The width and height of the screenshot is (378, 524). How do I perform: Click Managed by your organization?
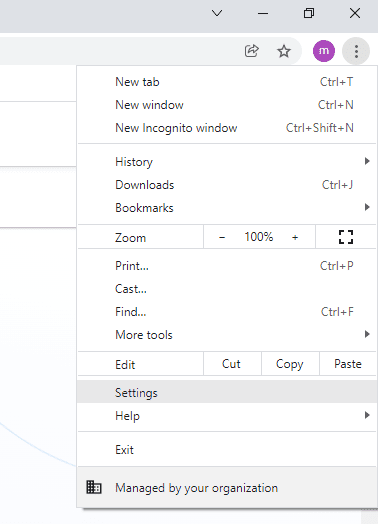[x=227, y=488]
